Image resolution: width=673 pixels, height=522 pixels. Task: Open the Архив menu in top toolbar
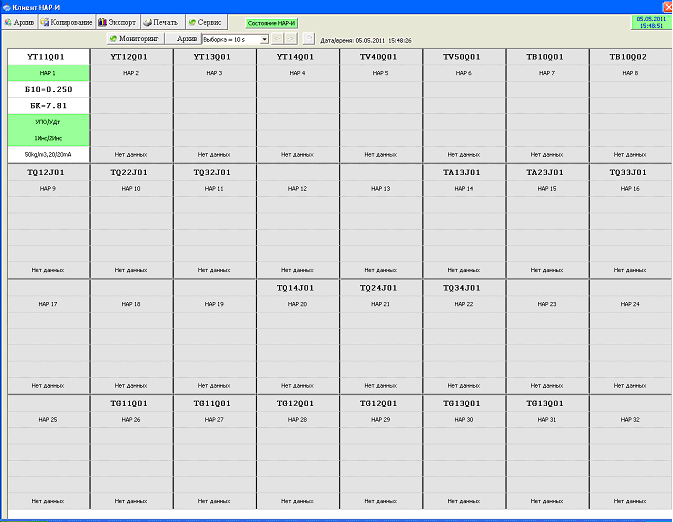pos(20,21)
